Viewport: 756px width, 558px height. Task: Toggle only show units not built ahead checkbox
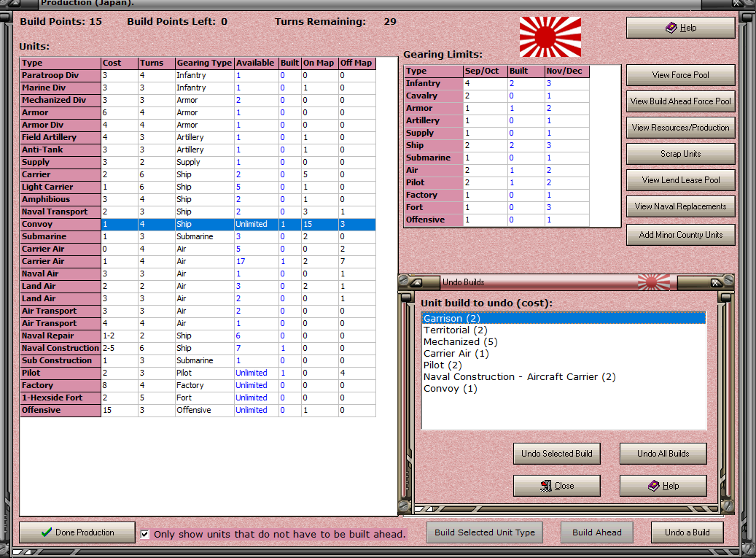tap(144, 534)
